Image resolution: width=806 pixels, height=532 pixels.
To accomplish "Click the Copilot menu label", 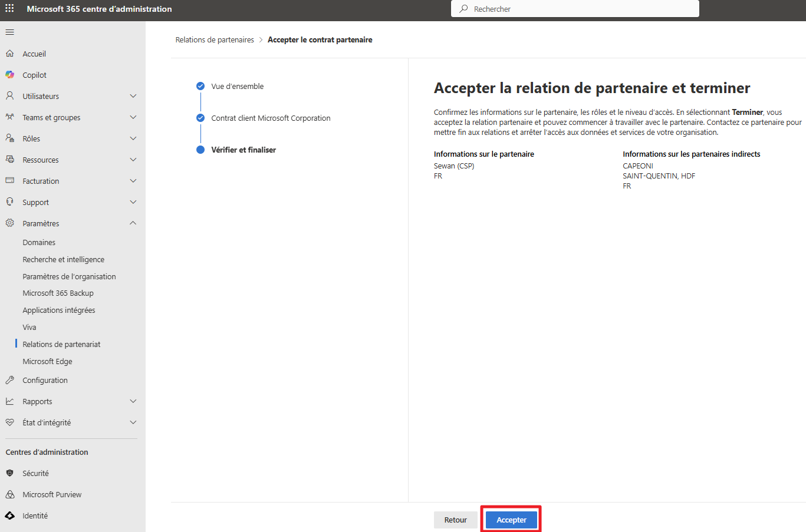I will click(34, 75).
